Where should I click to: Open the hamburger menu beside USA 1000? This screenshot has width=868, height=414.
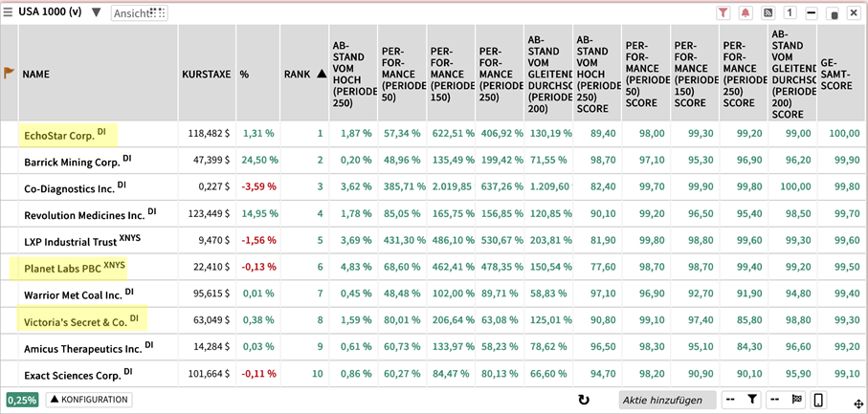coord(9,12)
